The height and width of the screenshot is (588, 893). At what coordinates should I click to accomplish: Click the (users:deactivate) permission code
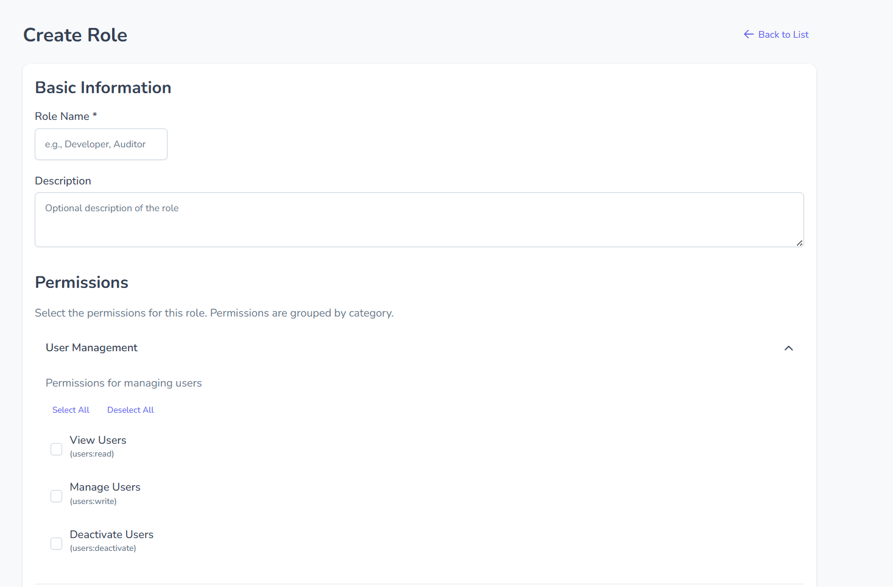103,548
